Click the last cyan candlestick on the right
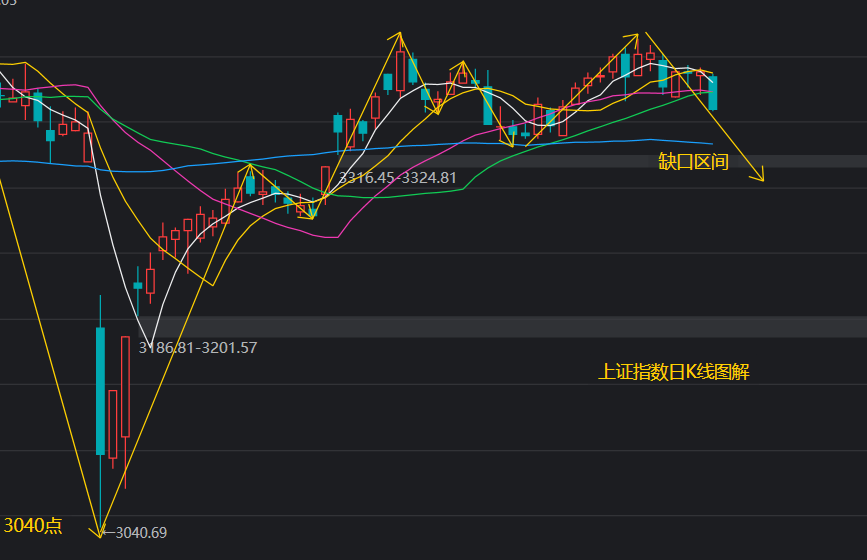 point(713,93)
